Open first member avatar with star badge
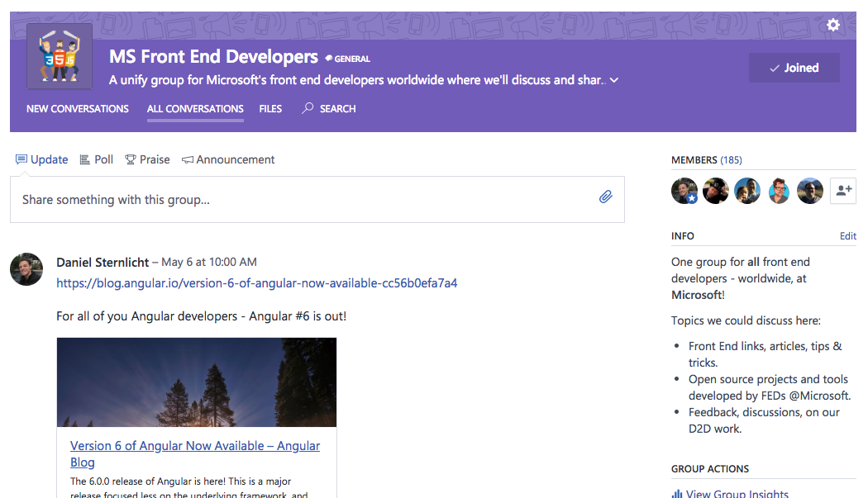Image resolution: width=868 pixels, height=498 pixels. tap(684, 191)
